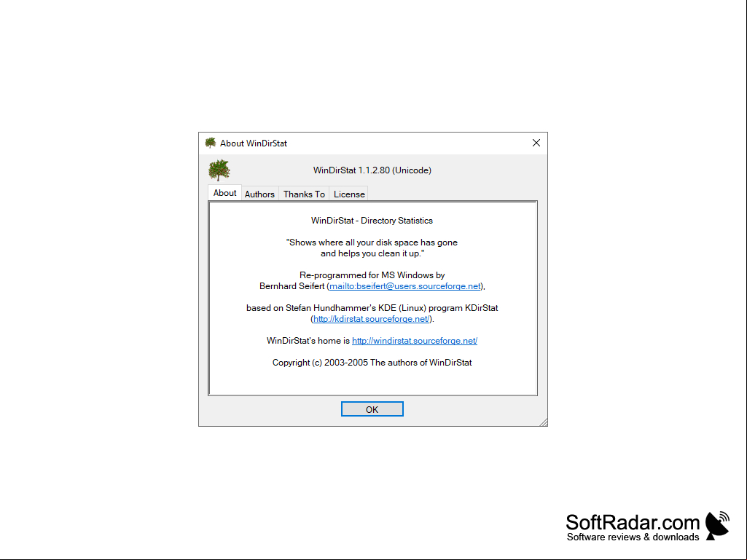Click the 'WinDirStat - Directory Statistics' heading
Image resolution: width=747 pixels, height=560 pixels.
point(372,221)
